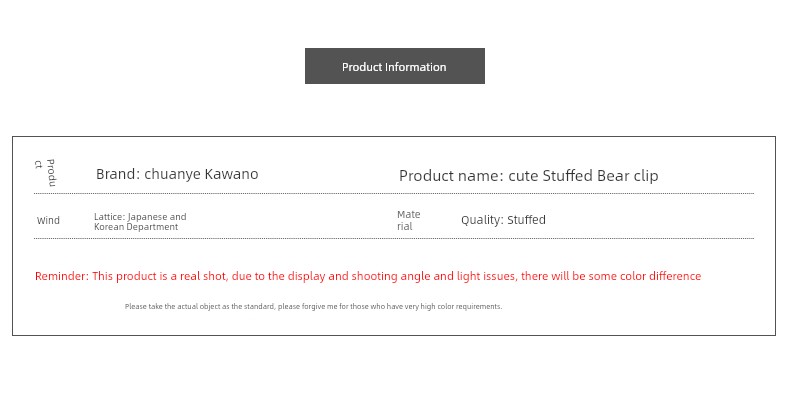Click the Material label
The height and width of the screenshot is (403, 790).
[x=409, y=220]
